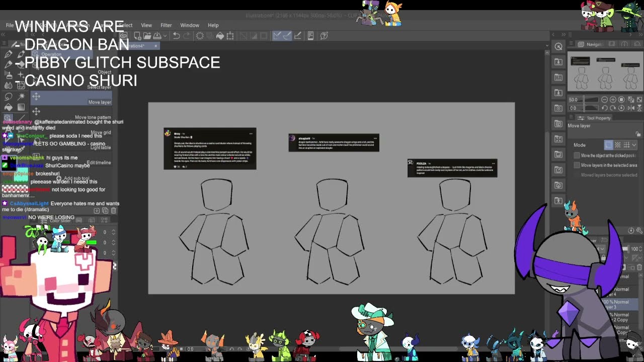Switch to the Tool Property tab

[594, 118]
